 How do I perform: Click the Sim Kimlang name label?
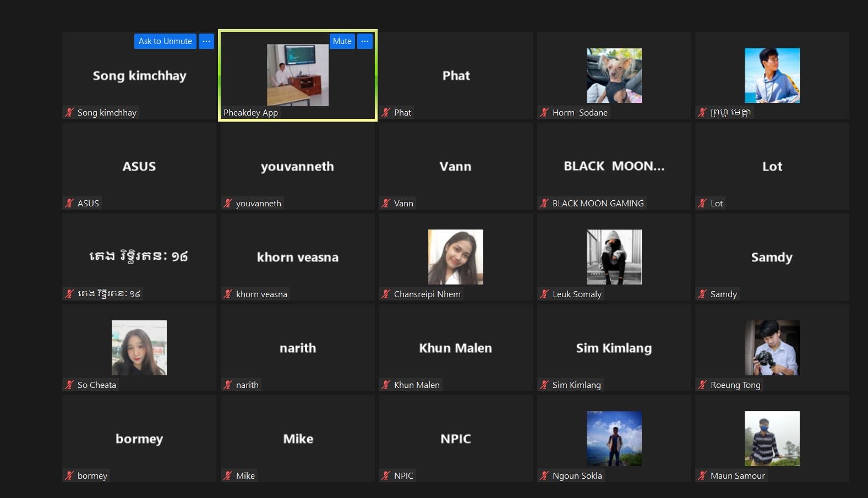(x=576, y=385)
